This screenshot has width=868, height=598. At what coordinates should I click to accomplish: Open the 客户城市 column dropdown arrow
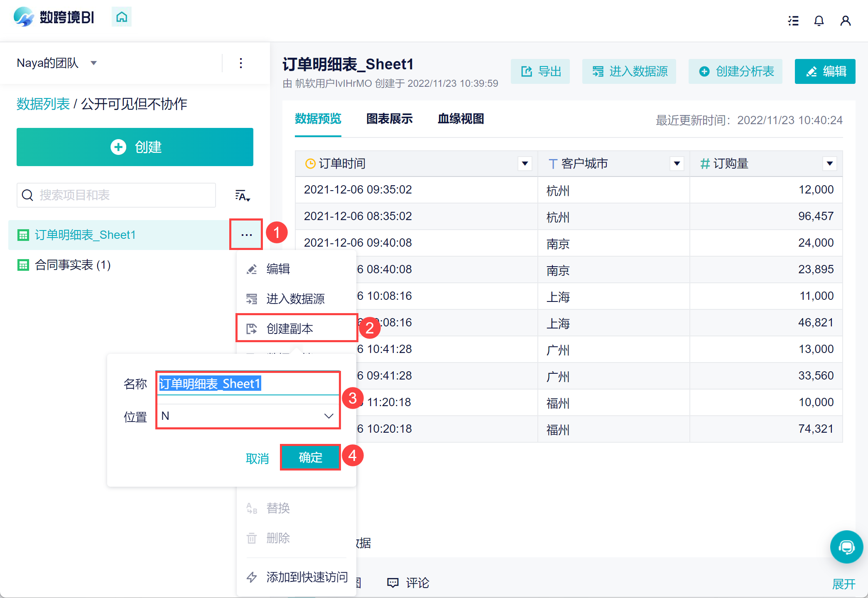pyautogui.click(x=677, y=164)
